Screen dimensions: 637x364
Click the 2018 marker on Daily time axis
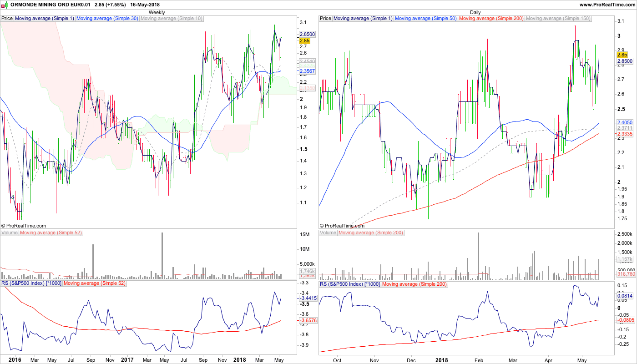point(443,359)
